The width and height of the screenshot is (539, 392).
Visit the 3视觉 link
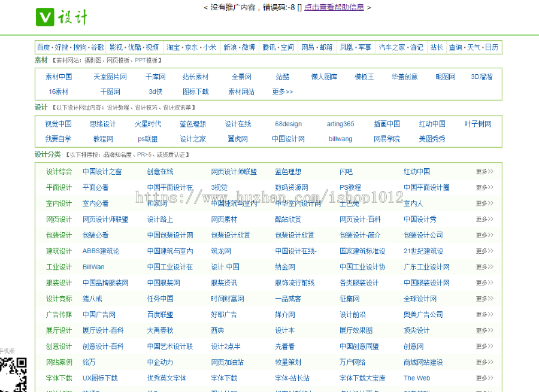tap(218, 187)
